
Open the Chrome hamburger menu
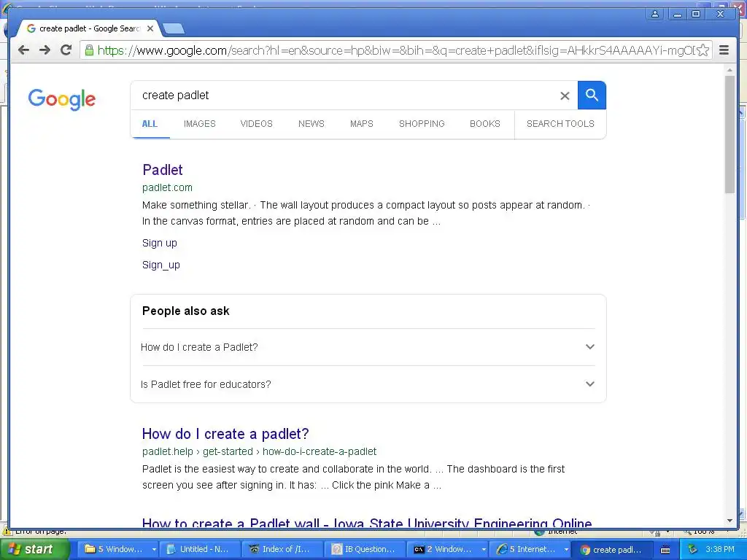(724, 50)
